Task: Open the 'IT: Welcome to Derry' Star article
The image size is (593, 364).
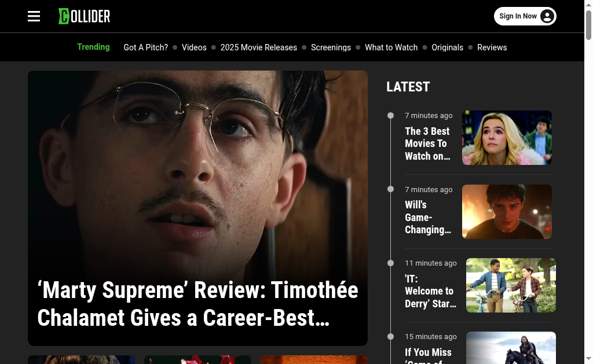Action: (x=430, y=291)
